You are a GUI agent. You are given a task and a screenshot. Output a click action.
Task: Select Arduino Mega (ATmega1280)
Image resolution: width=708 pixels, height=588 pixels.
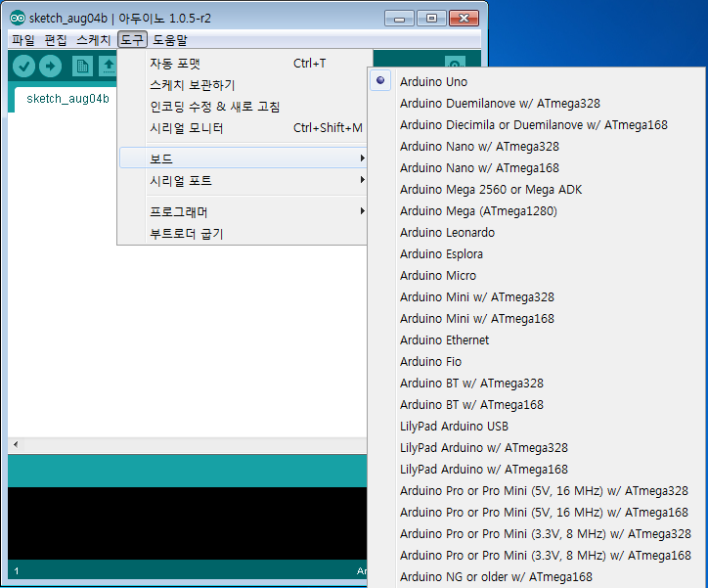pos(537,211)
